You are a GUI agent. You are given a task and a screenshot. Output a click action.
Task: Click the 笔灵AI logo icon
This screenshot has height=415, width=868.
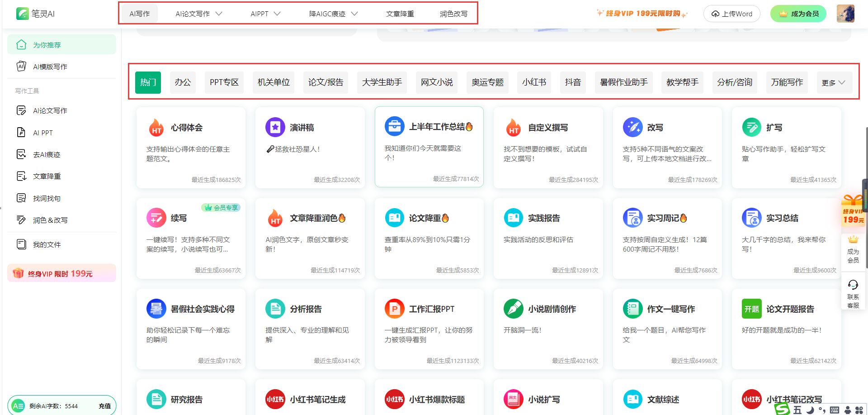pyautogui.click(x=22, y=14)
